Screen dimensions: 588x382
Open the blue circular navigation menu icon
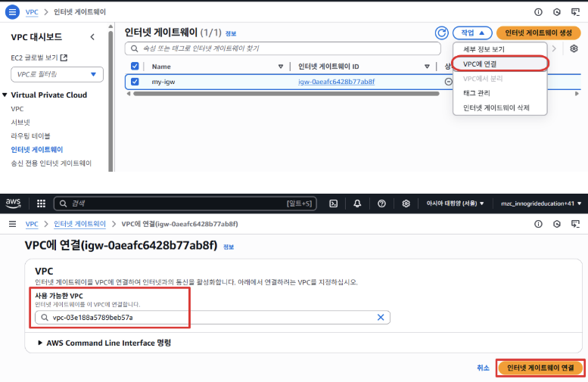coord(12,12)
